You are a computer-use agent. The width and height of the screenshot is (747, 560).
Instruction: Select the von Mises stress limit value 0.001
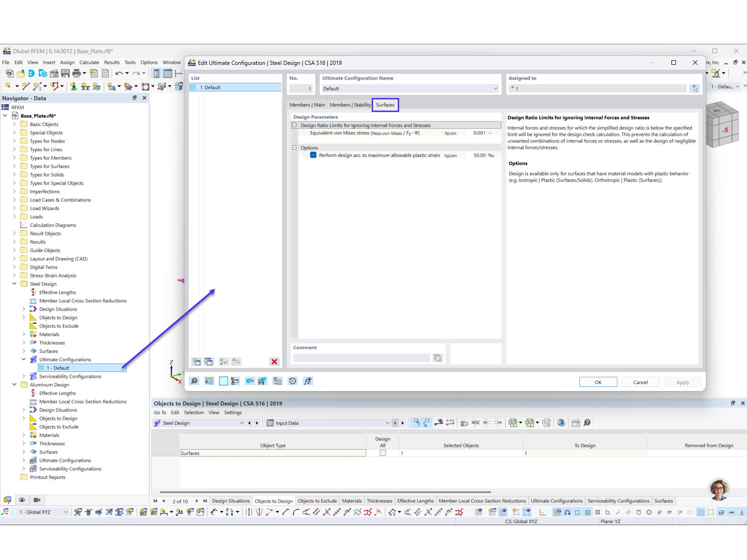click(x=479, y=133)
